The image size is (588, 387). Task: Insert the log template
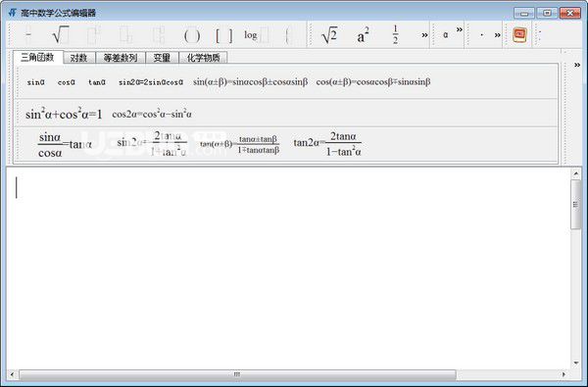click(257, 35)
